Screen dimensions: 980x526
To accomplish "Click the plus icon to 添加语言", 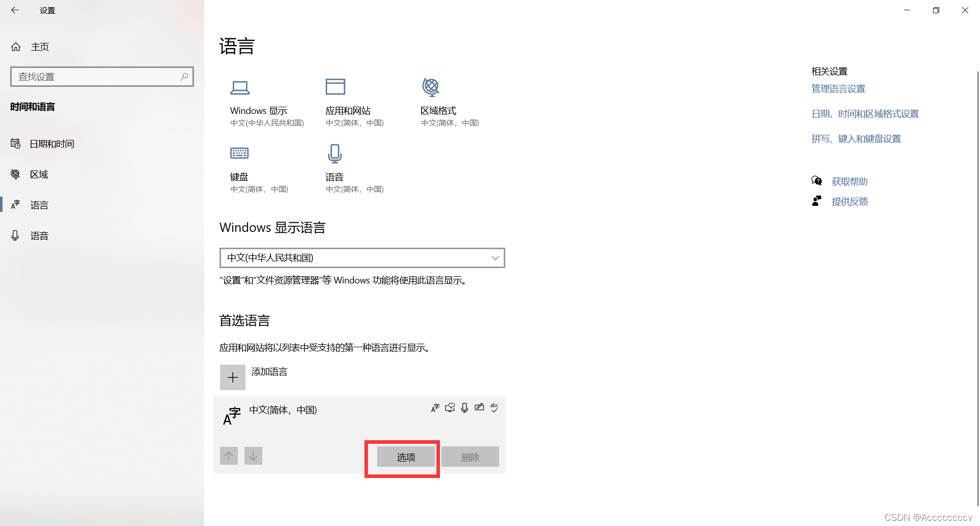I will 233,377.
